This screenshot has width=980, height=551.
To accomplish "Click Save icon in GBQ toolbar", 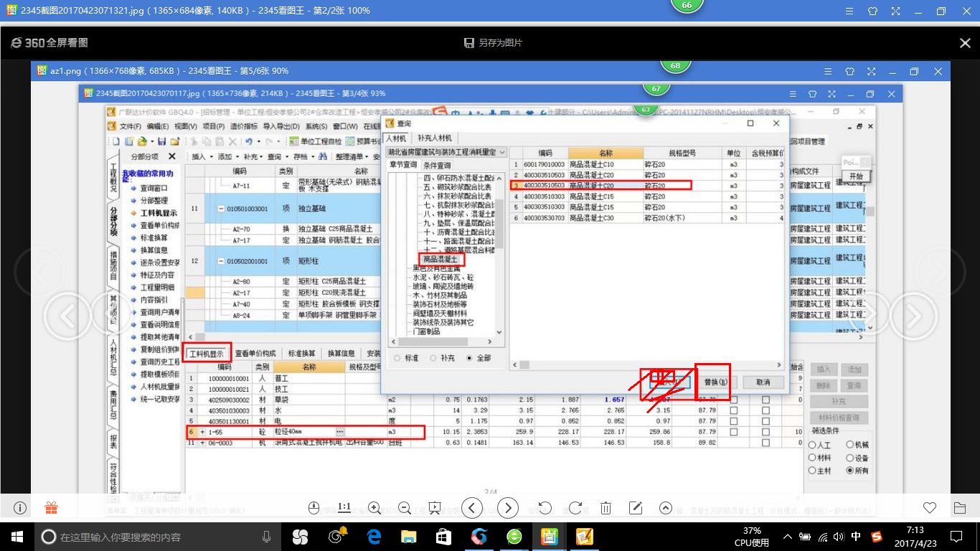I will (x=162, y=141).
